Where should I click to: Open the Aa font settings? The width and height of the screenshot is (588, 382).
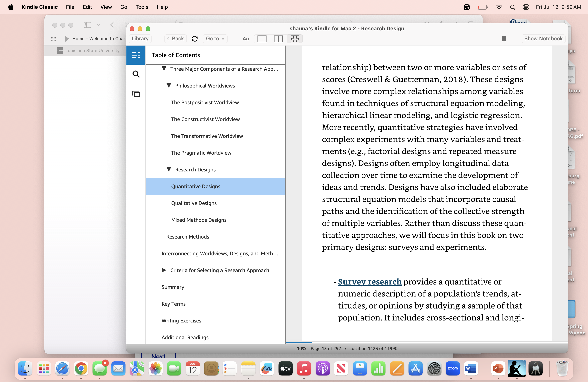click(245, 39)
